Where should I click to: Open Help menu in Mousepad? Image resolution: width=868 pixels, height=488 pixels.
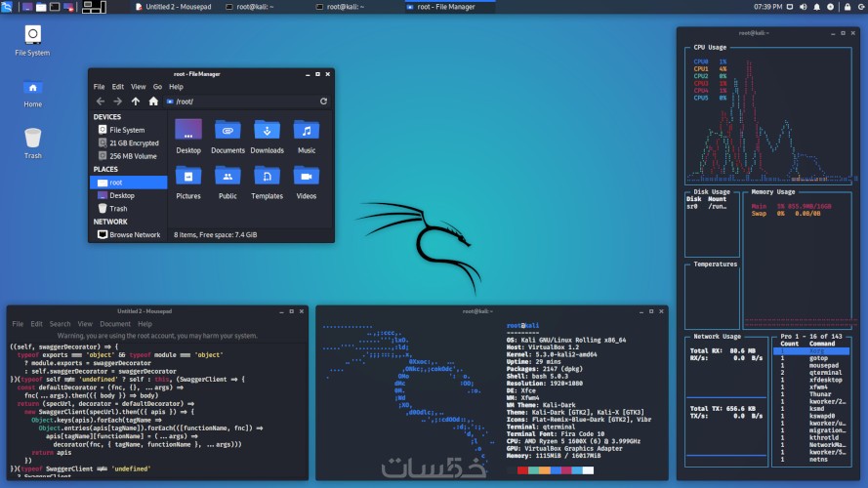[145, 324]
